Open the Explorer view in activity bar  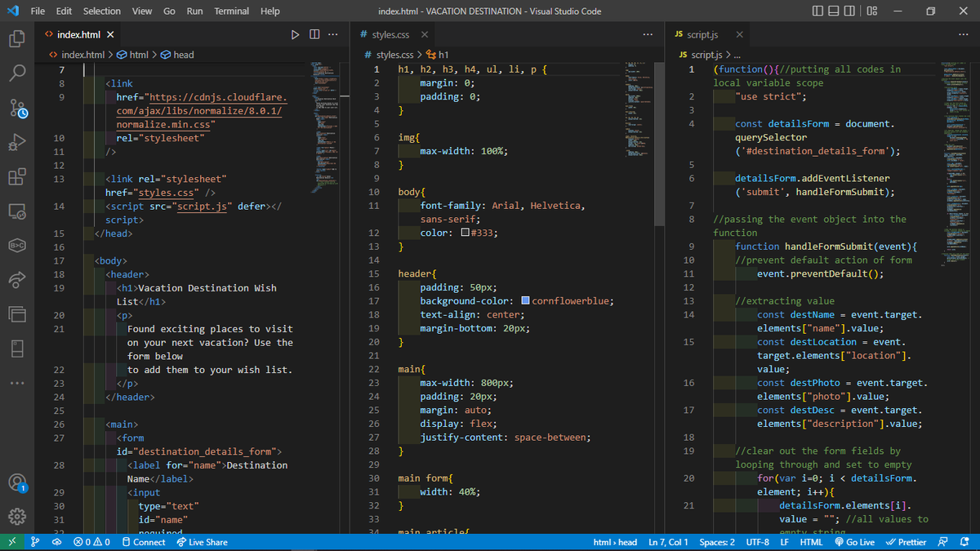point(18,38)
